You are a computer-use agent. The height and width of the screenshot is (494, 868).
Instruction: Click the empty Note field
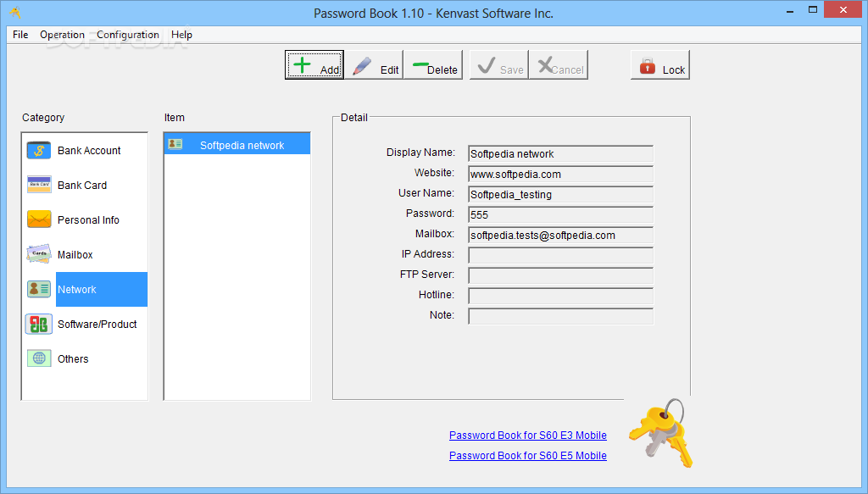coord(561,316)
